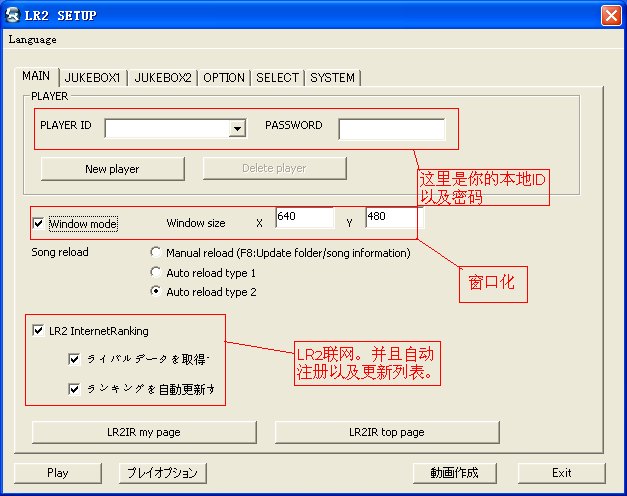The image size is (627, 496).
Task: Open LR2IR my page
Action: pos(144,432)
